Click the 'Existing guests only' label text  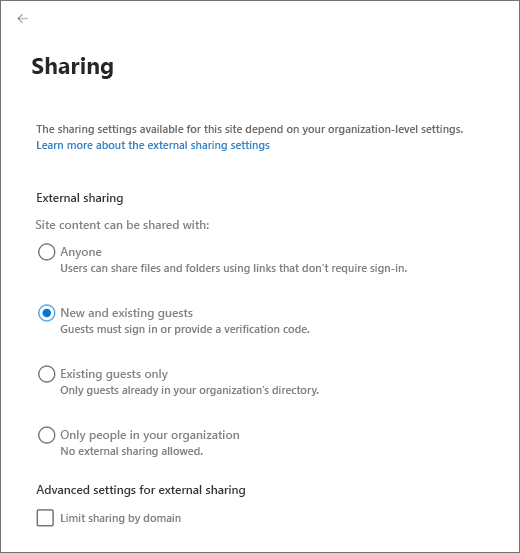pyautogui.click(x=114, y=374)
